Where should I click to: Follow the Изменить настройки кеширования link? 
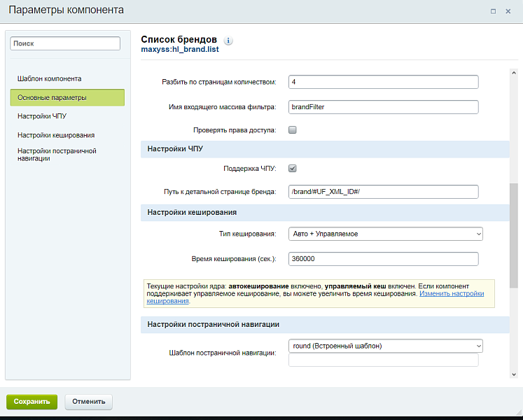point(451,294)
